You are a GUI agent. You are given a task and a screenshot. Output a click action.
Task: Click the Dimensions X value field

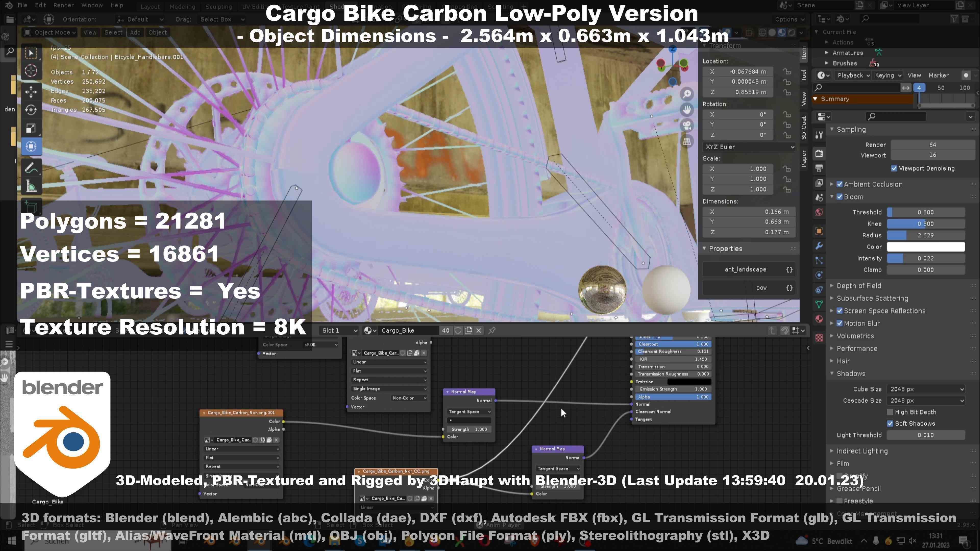[749, 212]
